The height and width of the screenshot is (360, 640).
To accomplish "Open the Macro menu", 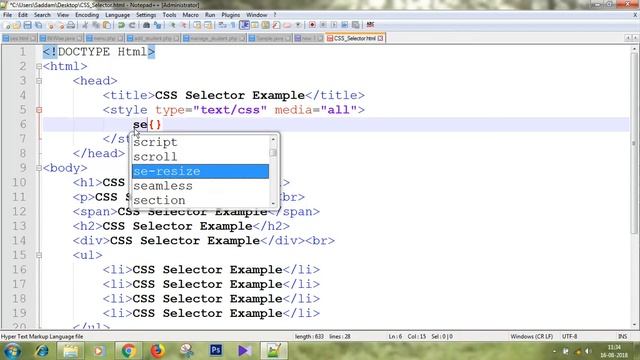I will [x=190, y=15].
